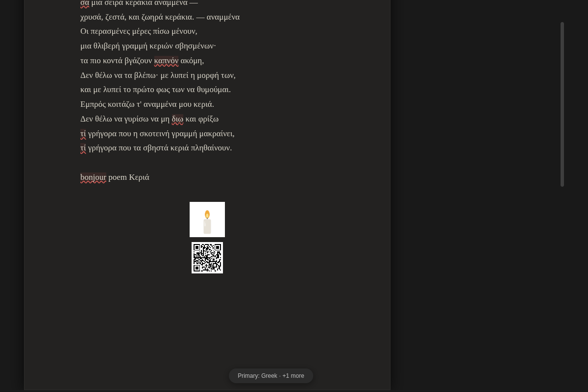Click the blank line above bonjour poem

pos(207,163)
